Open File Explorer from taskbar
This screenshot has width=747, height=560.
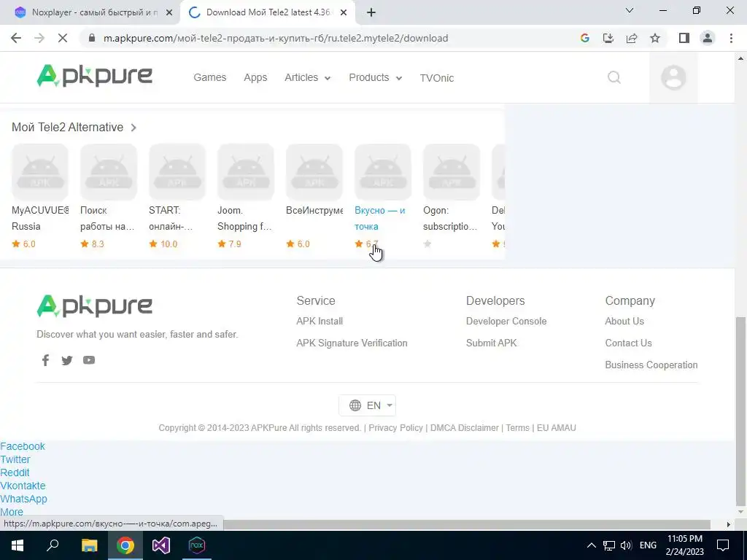[89, 545]
